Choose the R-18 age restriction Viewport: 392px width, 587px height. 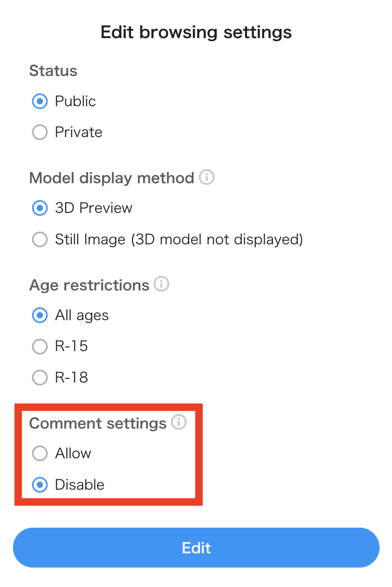[39, 378]
